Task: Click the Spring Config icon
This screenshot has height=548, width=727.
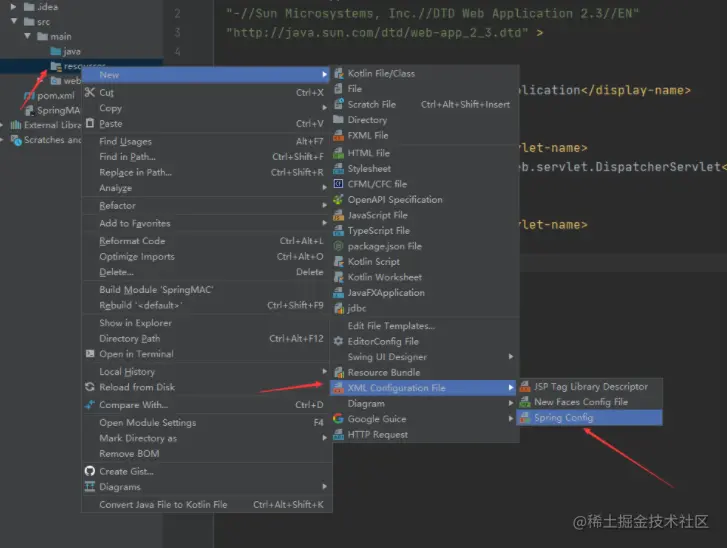Action: coord(525,418)
